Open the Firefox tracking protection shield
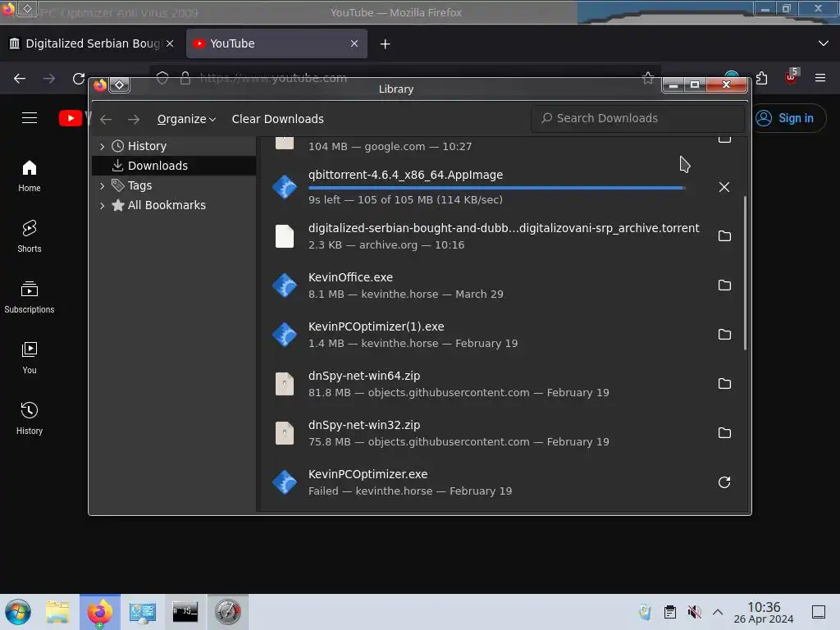Viewport: 840px width, 630px height. coord(162,78)
